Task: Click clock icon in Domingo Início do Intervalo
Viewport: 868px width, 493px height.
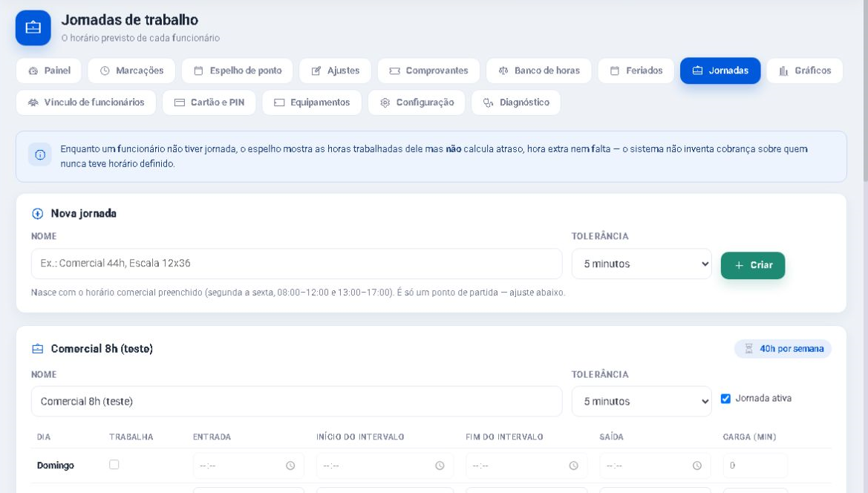Action: (440, 466)
